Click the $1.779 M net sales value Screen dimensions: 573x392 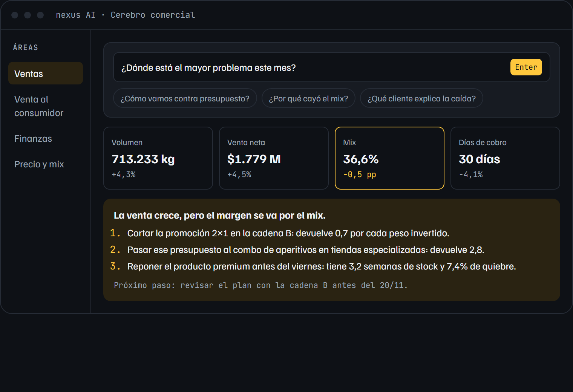254,159
